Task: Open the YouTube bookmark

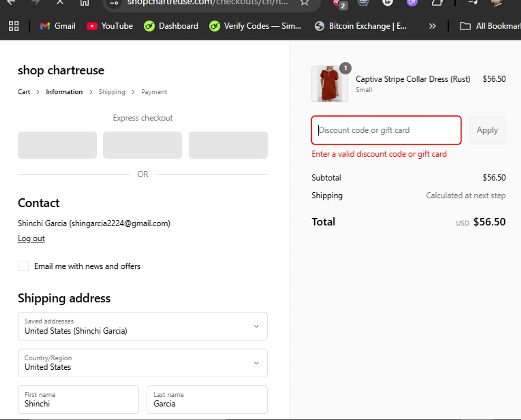Action: 110,26
